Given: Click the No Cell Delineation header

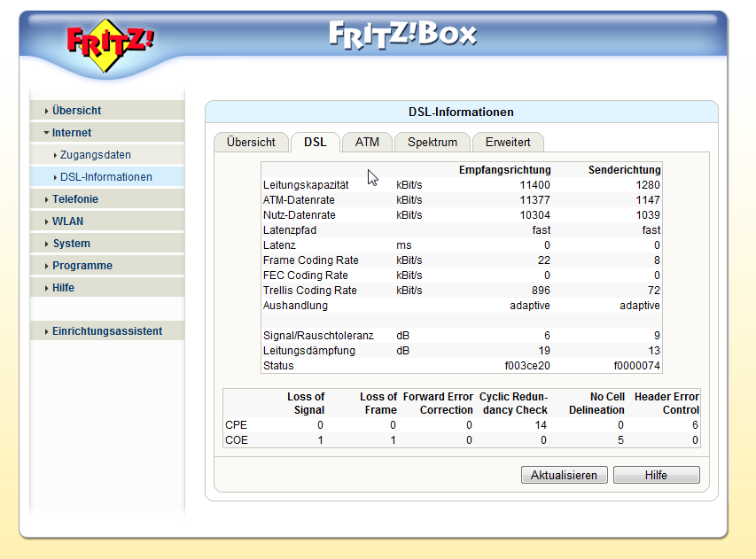Looking at the screenshot, I should 596,403.
